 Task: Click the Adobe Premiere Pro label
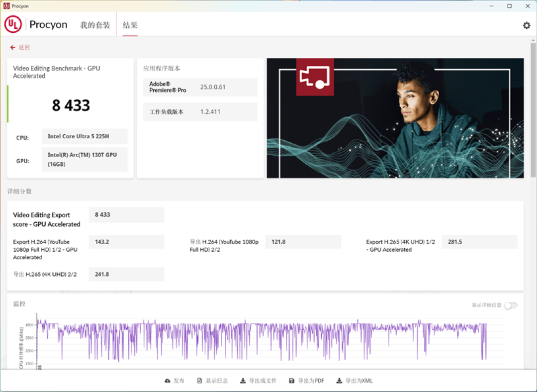168,87
